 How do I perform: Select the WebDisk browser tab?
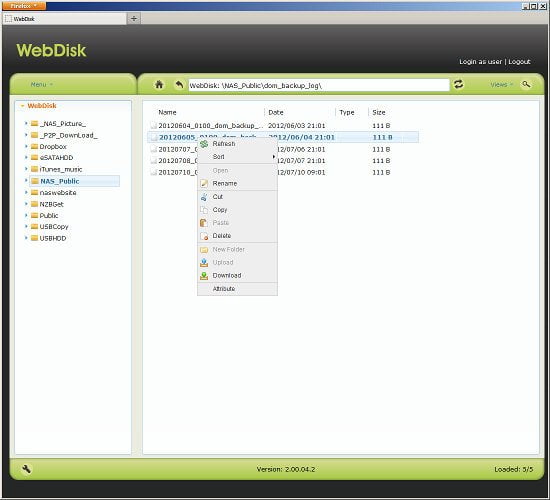click(64, 19)
